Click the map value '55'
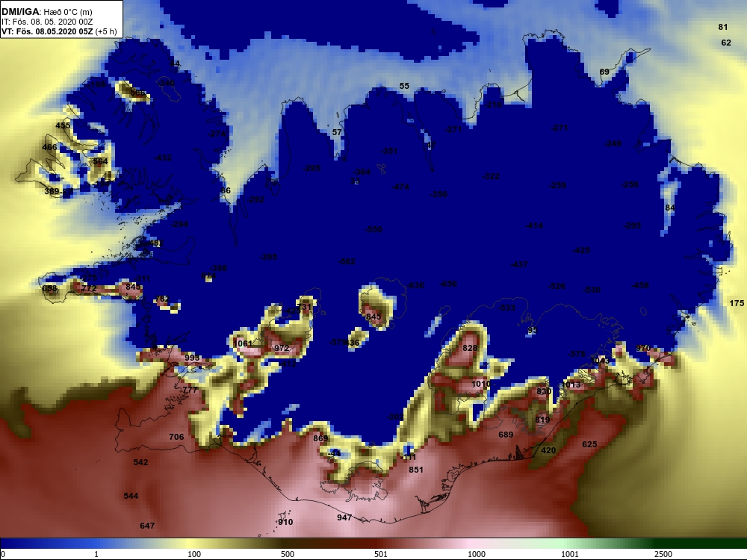This screenshot has height=560, width=747. [x=404, y=86]
